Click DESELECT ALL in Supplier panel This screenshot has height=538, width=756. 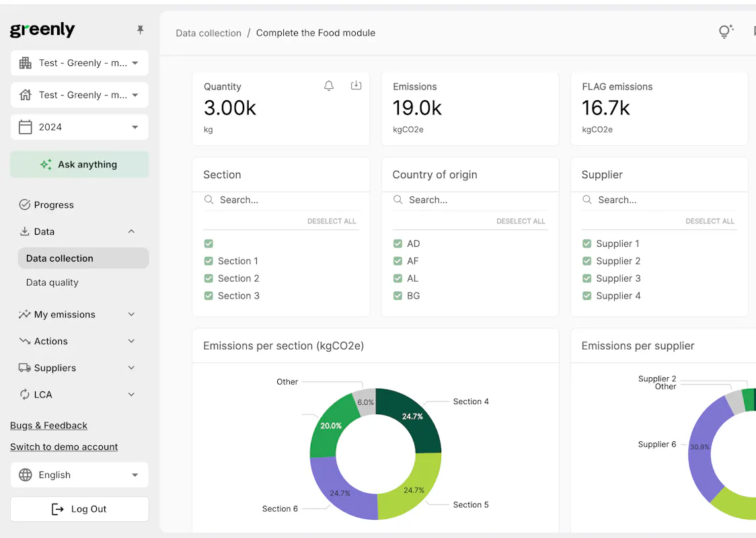tap(710, 221)
